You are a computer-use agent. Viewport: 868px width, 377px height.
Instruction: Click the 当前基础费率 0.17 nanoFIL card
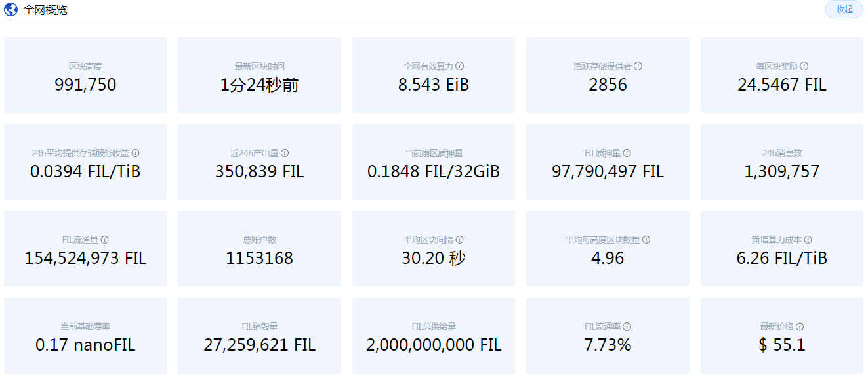tap(85, 336)
